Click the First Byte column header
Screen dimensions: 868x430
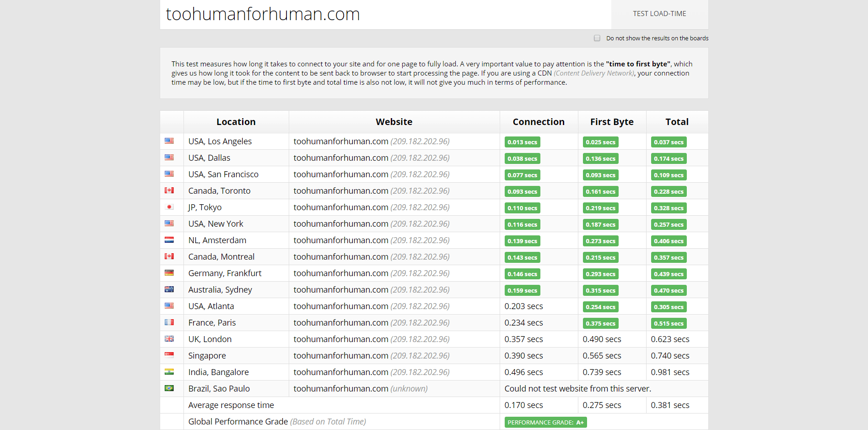pyautogui.click(x=612, y=122)
